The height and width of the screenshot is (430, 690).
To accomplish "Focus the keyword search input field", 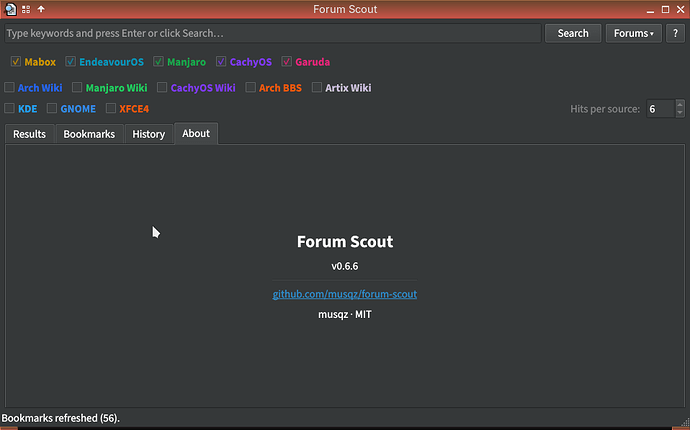I will (273, 33).
